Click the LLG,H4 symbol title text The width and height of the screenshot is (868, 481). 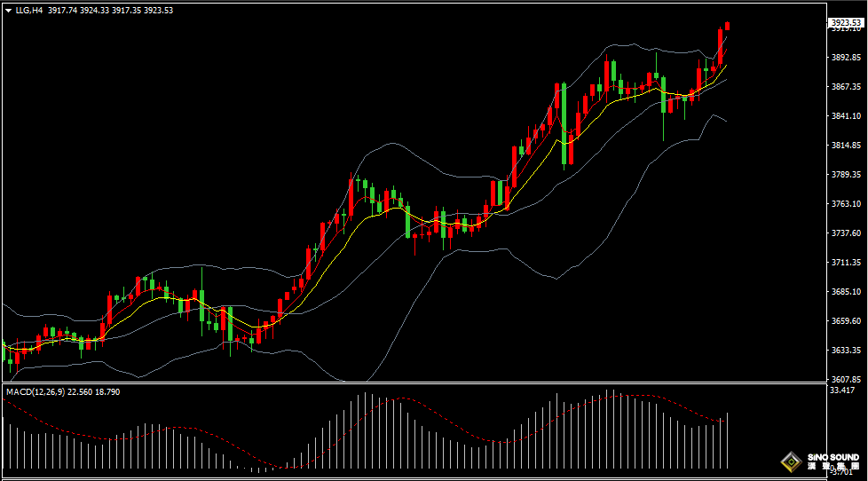[29, 10]
